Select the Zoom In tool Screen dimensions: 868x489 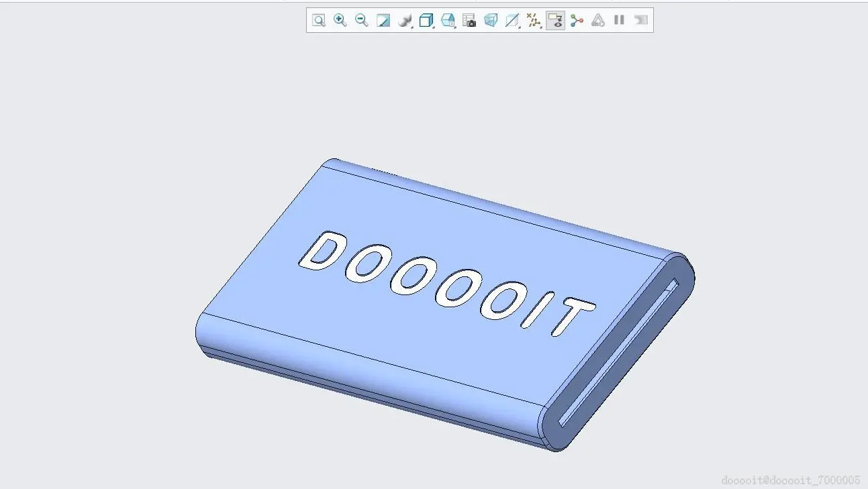pos(340,20)
